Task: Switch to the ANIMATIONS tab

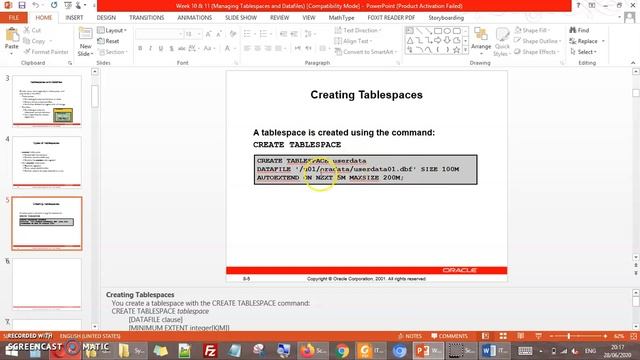Action: 194,18
